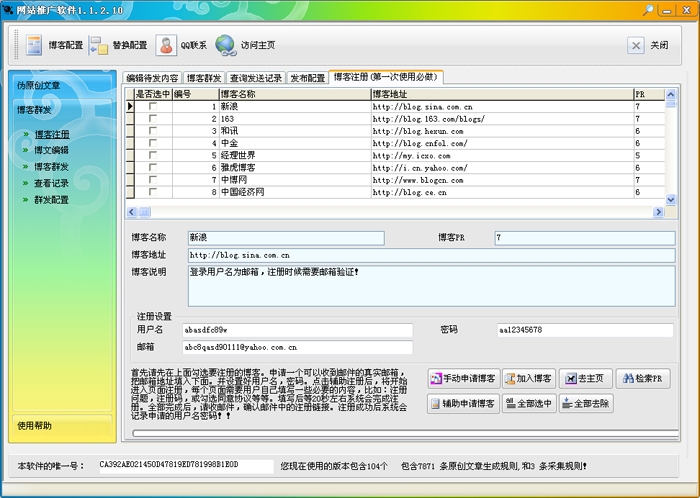Click the 检索PR button

(644, 378)
